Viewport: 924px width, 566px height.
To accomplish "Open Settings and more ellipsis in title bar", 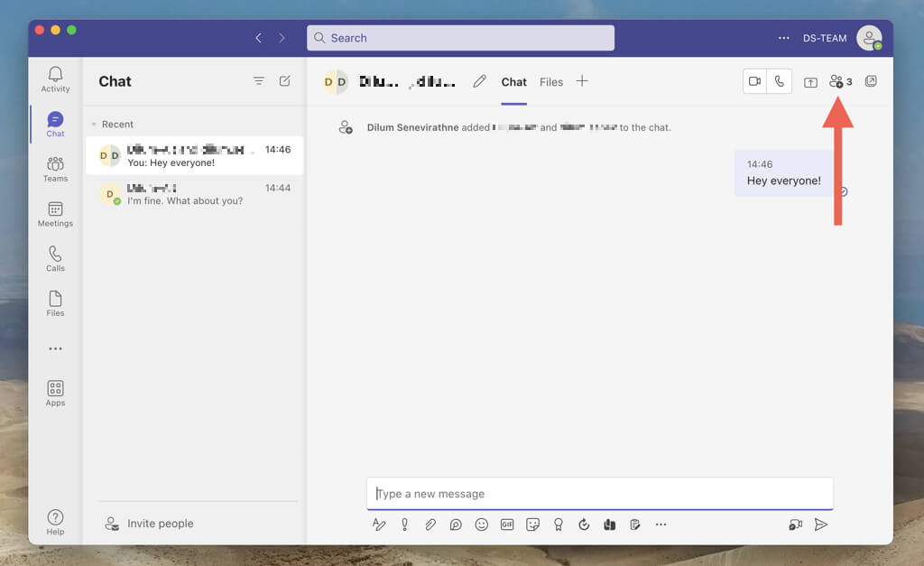I will click(x=784, y=38).
